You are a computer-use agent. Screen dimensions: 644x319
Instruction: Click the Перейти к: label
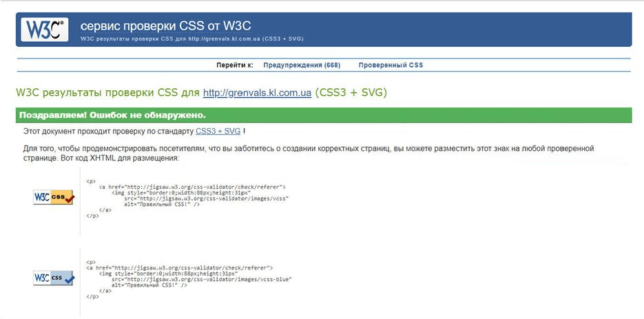(235, 65)
